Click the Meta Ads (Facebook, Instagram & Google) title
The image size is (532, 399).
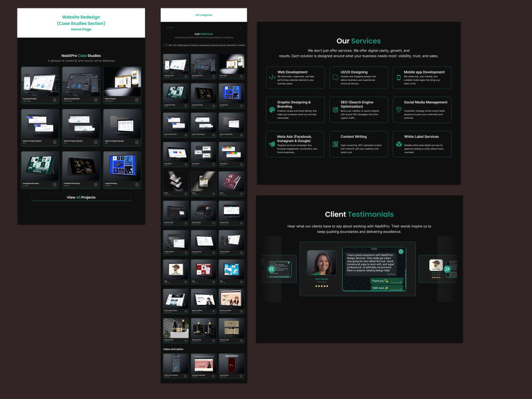(x=294, y=138)
